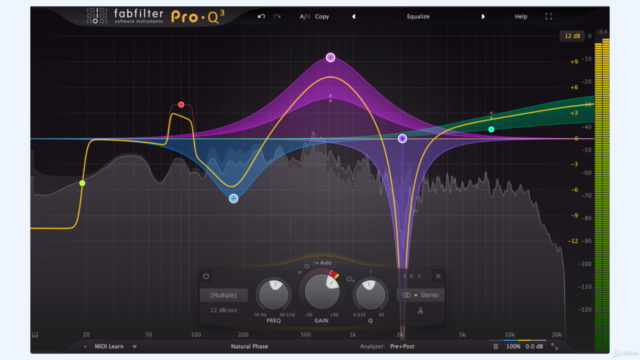The height and width of the screenshot is (360, 640).
Task: Select previous band with left chevron
Action: [404, 276]
